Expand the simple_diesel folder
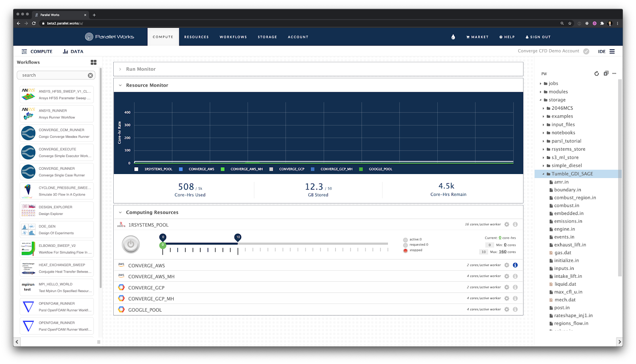This screenshot has width=636, height=364. point(543,166)
